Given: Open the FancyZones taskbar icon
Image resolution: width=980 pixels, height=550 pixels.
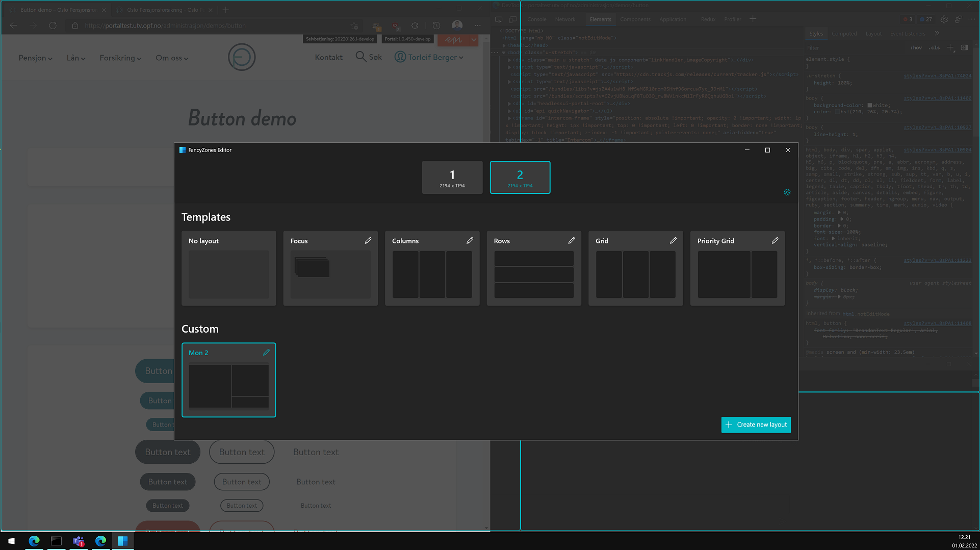Looking at the screenshot, I should tap(123, 541).
